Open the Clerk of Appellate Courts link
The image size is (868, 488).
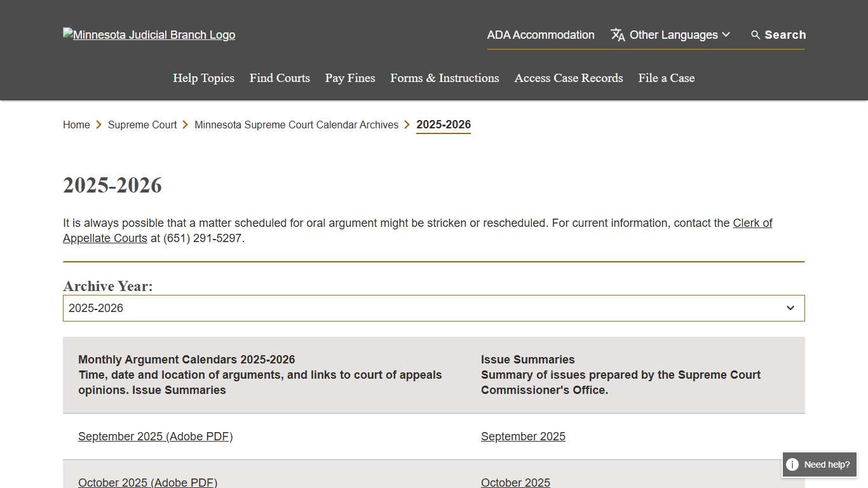[x=752, y=223]
